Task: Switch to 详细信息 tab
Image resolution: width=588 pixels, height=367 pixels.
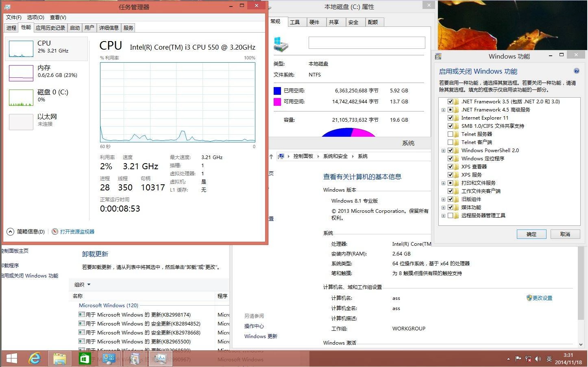Action: [109, 28]
